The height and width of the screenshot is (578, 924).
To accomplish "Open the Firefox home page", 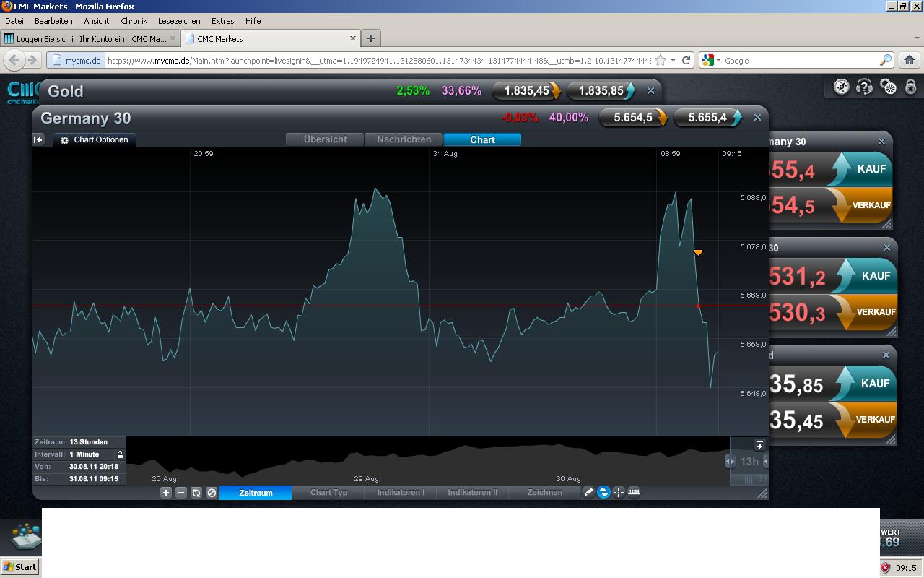I will point(910,60).
